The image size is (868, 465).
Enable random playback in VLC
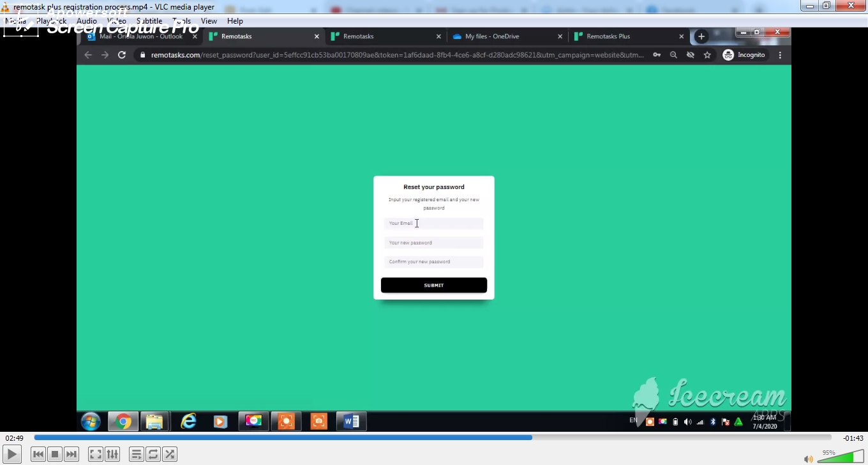pos(170,454)
